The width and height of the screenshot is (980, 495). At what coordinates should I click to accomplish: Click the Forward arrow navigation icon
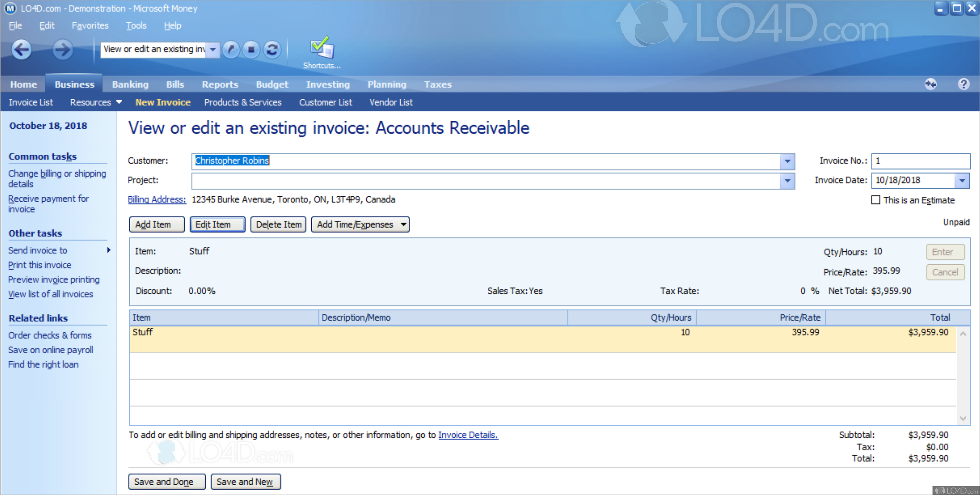pyautogui.click(x=62, y=49)
